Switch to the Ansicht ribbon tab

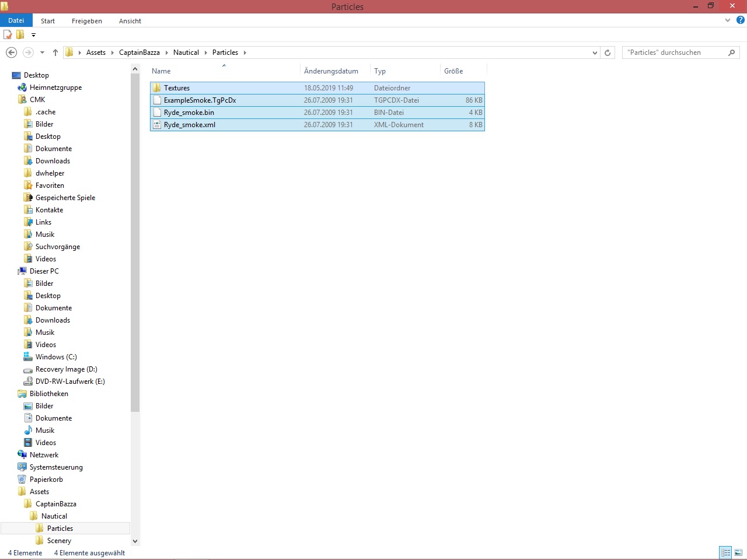pos(130,21)
